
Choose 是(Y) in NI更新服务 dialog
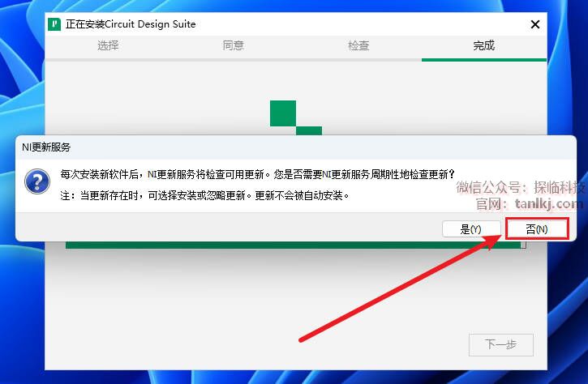click(x=471, y=229)
